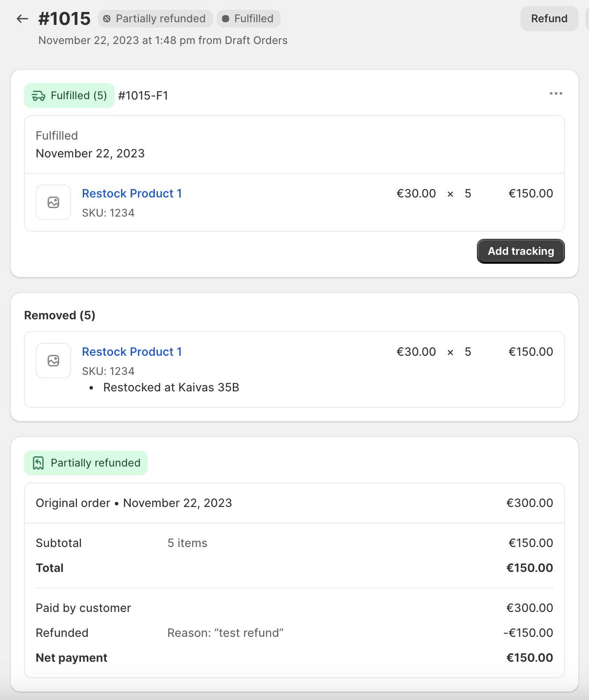Click the Removed (5) section heading
The width and height of the screenshot is (589, 700).
point(60,315)
